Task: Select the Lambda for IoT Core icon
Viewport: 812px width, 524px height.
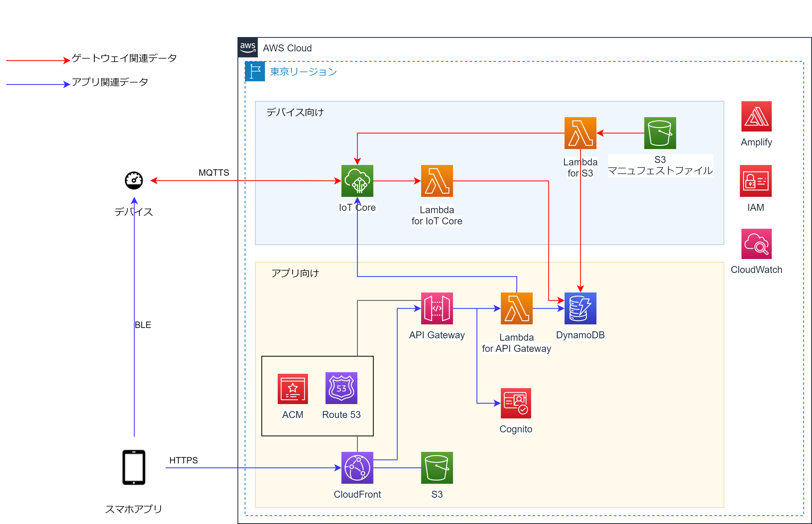Action: [437, 181]
